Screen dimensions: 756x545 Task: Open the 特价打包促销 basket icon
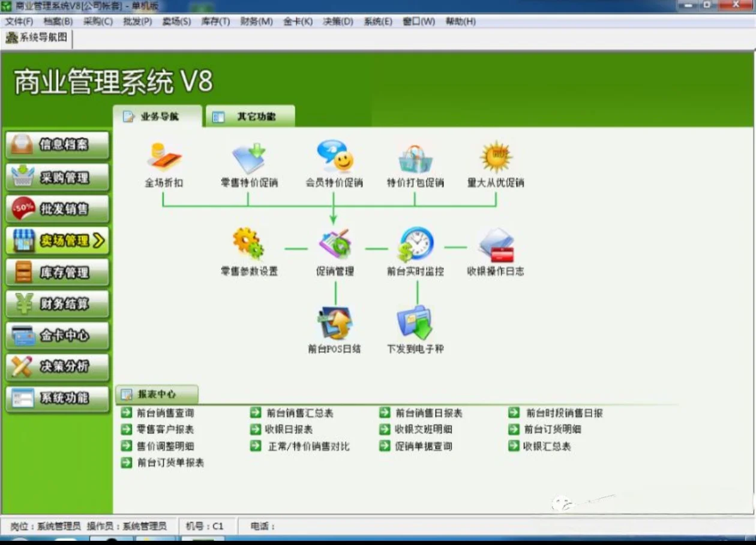(415, 158)
